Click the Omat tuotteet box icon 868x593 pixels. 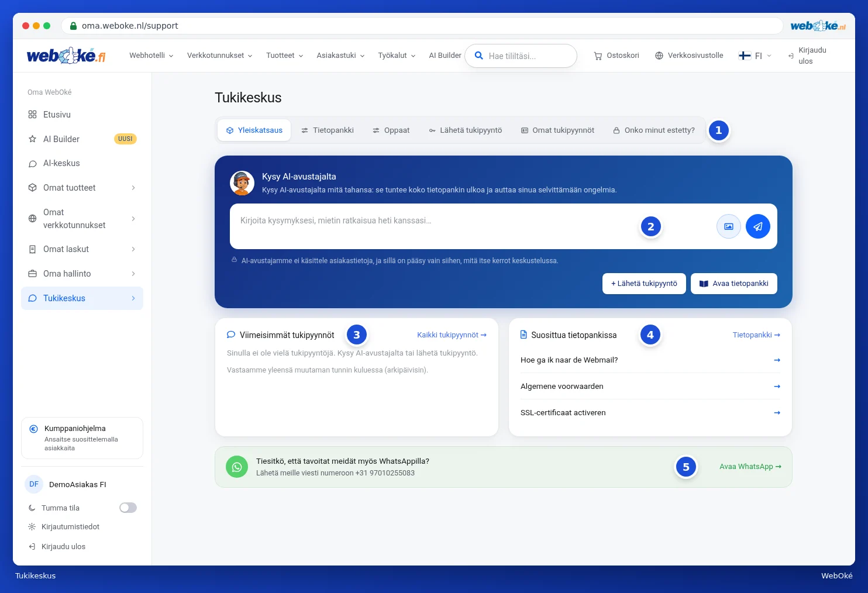click(33, 188)
